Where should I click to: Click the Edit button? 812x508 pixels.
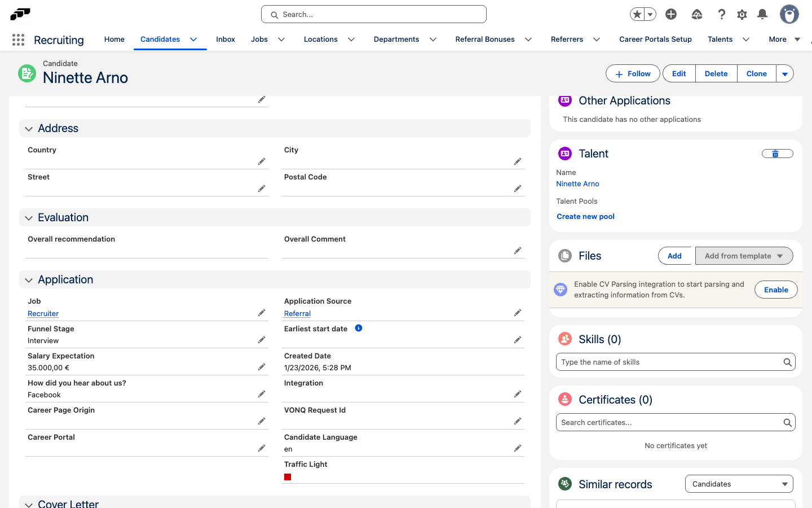(x=679, y=74)
